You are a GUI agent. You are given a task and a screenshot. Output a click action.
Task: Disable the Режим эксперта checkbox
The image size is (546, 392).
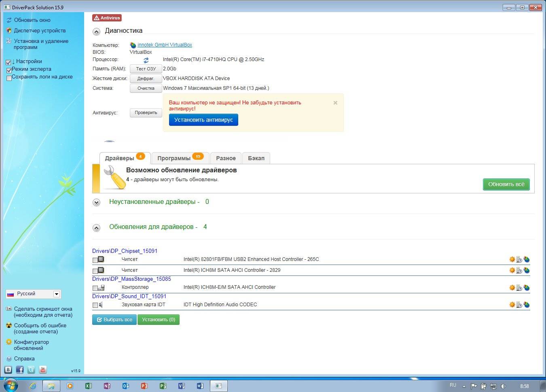(9, 70)
